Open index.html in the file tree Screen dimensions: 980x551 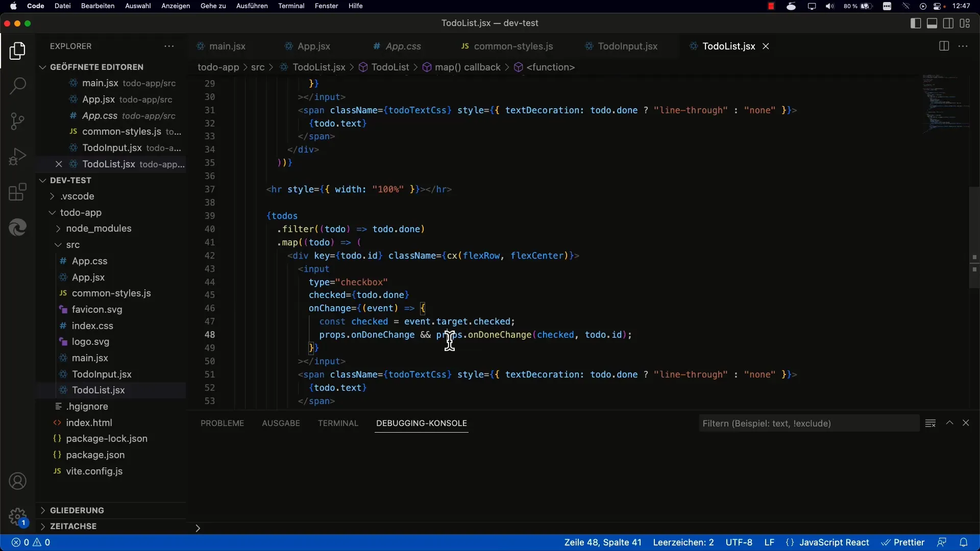pyautogui.click(x=89, y=422)
